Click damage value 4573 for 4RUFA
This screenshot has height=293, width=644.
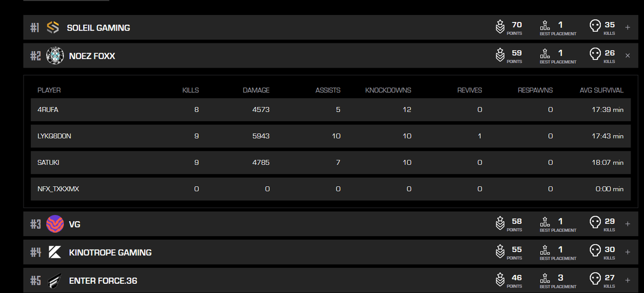click(261, 109)
